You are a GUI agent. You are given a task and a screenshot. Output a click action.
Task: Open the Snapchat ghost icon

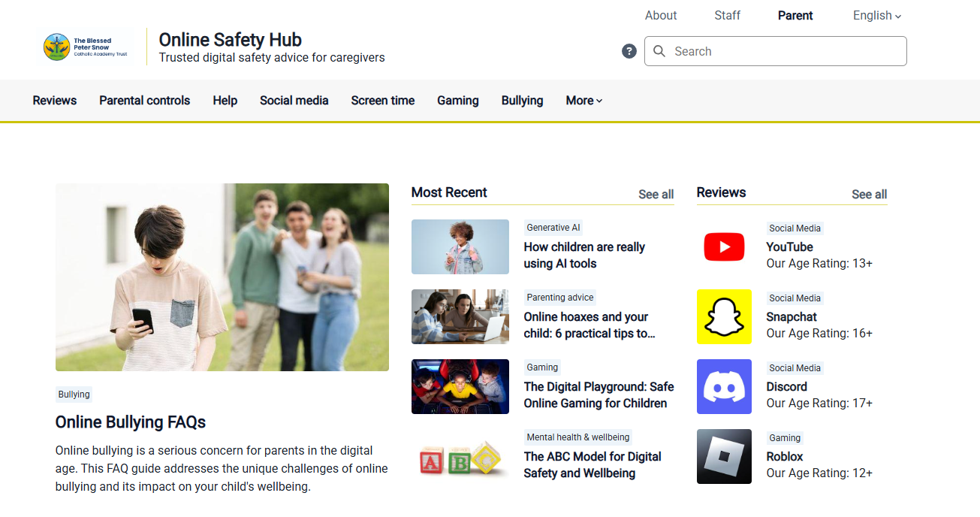pos(724,317)
